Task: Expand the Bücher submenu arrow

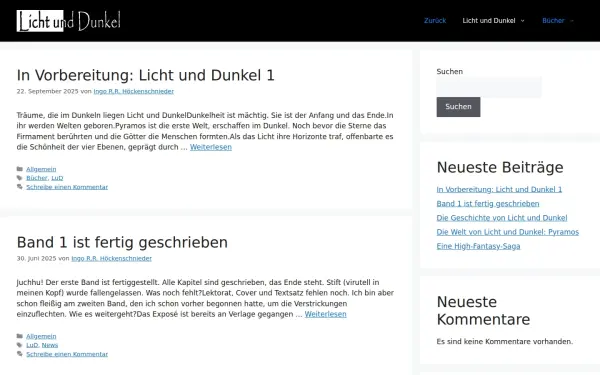Action: [x=572, y=21]
